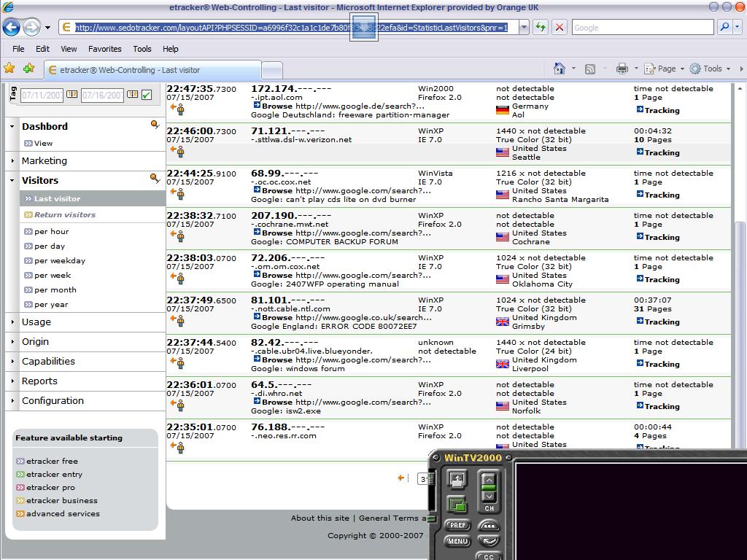
Task: Expand the Reports section
Action: (12, 381)
